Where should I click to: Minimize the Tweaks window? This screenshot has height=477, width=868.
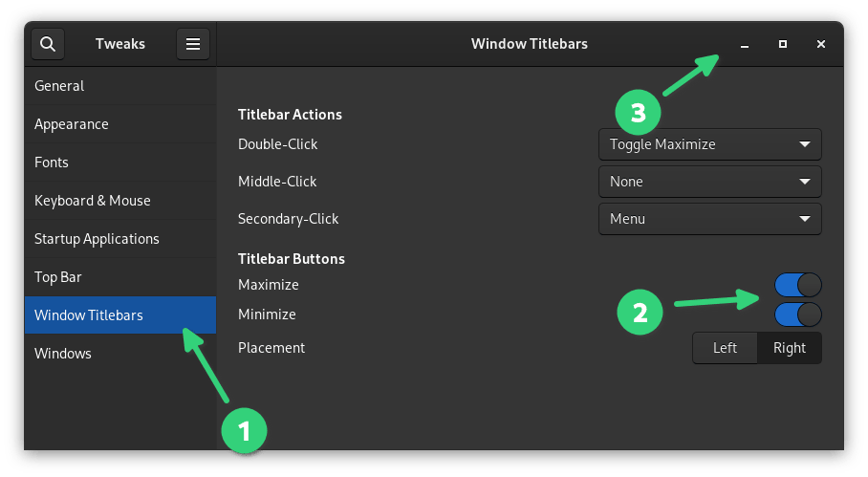pos(745,44)
